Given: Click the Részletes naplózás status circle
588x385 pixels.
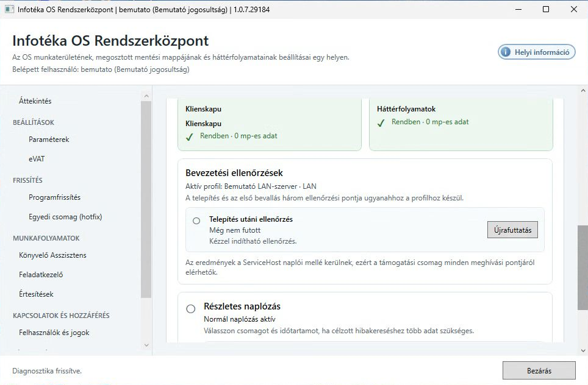Looking at the screenshot, I should [190, 309].
